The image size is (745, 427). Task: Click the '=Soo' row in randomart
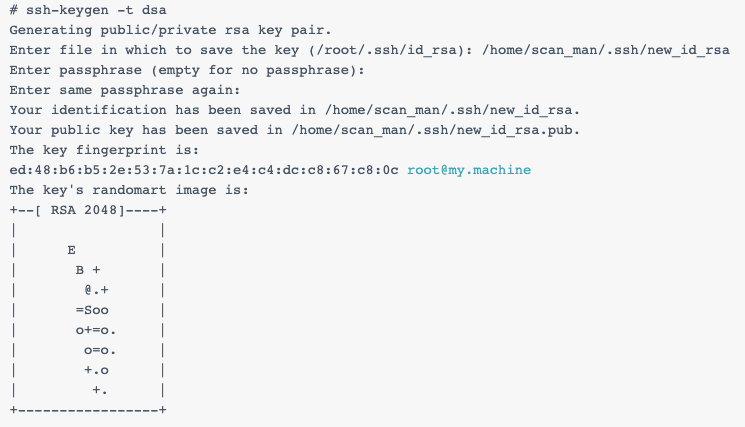click(x=92, y=310)
